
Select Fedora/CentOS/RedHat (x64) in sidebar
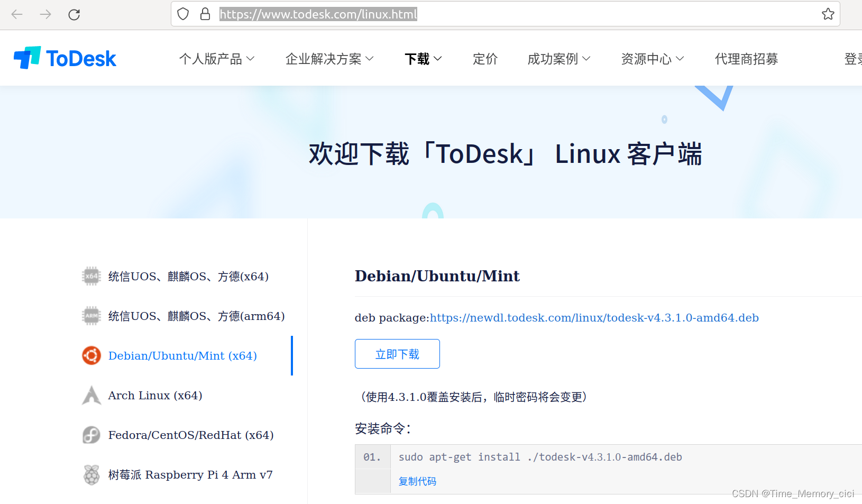click(x=191, y=435)
